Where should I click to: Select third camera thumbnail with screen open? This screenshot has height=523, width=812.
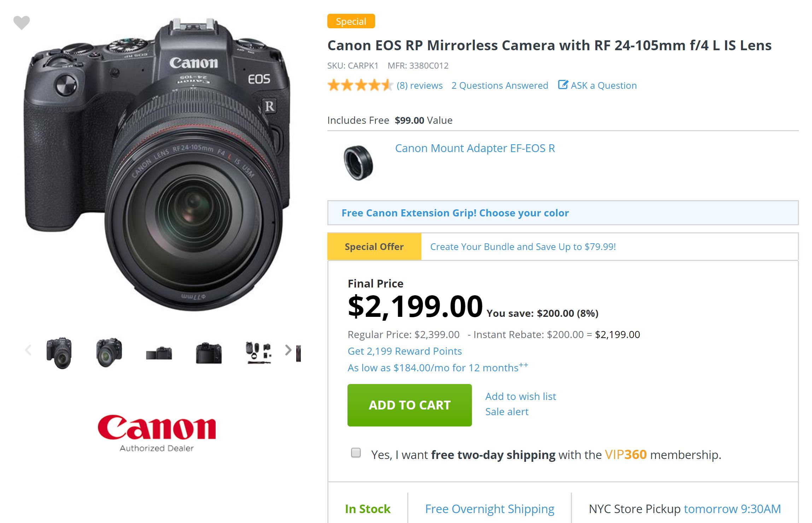[x=159, y=353]
